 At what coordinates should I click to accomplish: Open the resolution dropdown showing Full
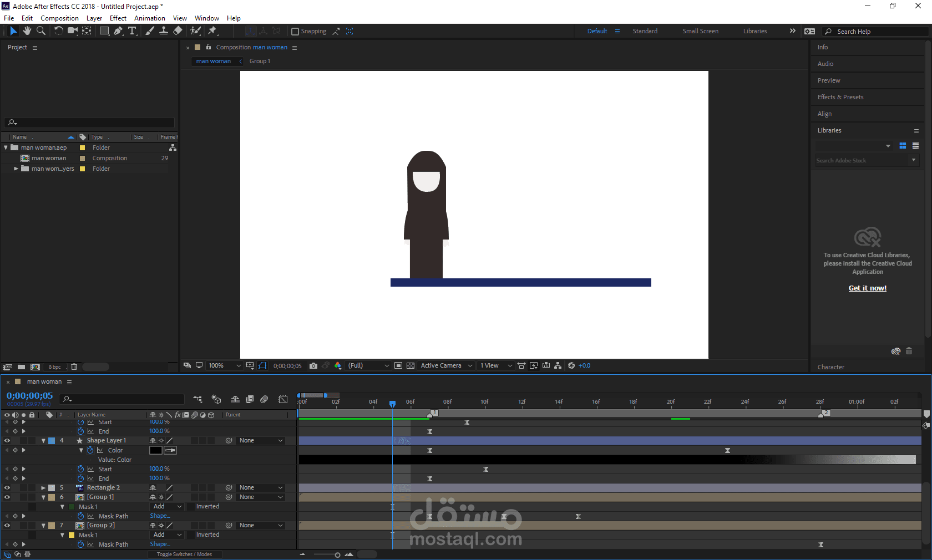(x=368, y=366)
